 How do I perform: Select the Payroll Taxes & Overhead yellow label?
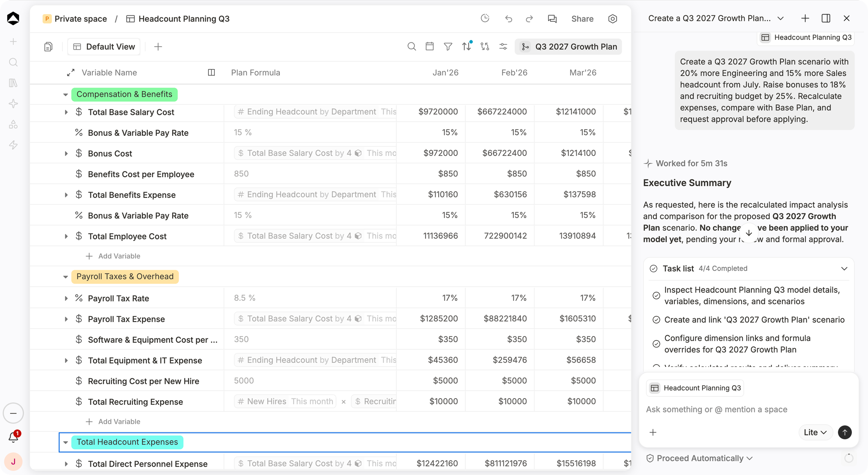coord(125,277)
